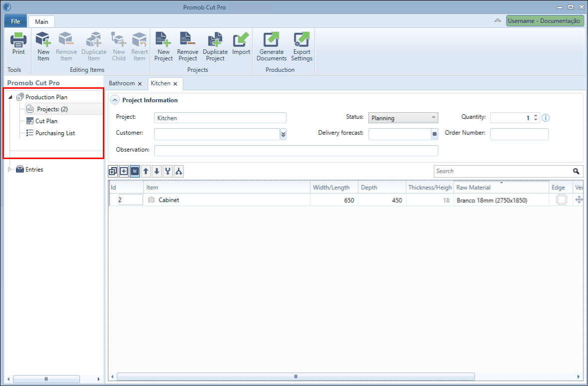Select the Production Plan tree item
The image size is (588, 386).
click(x=46, y=97)
